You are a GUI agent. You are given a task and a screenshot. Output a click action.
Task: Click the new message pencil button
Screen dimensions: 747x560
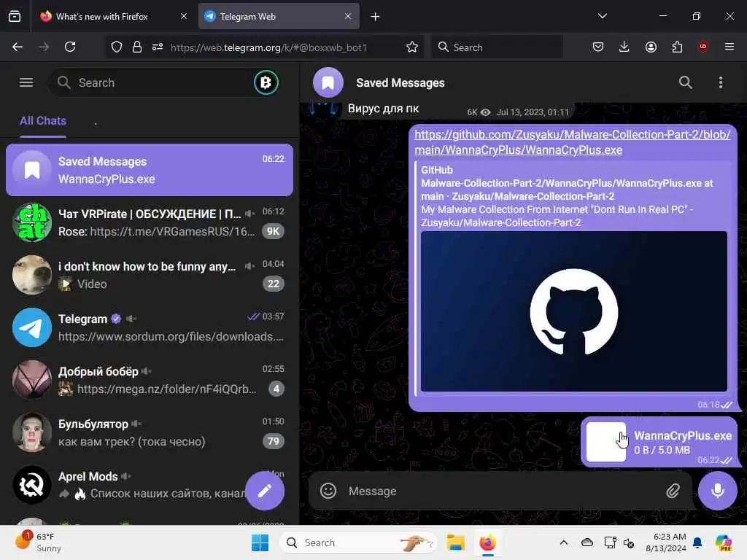click(265, 491)
